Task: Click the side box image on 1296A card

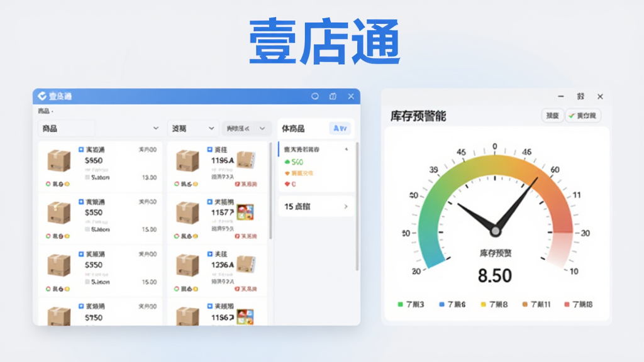Action: click(x=246, y=265)
